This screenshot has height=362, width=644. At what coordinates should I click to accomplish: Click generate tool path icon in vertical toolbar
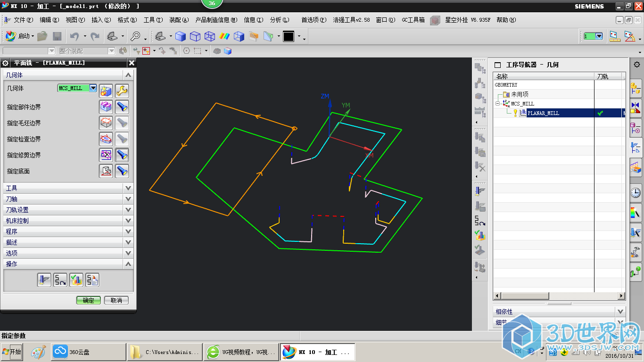pos(480,191)
